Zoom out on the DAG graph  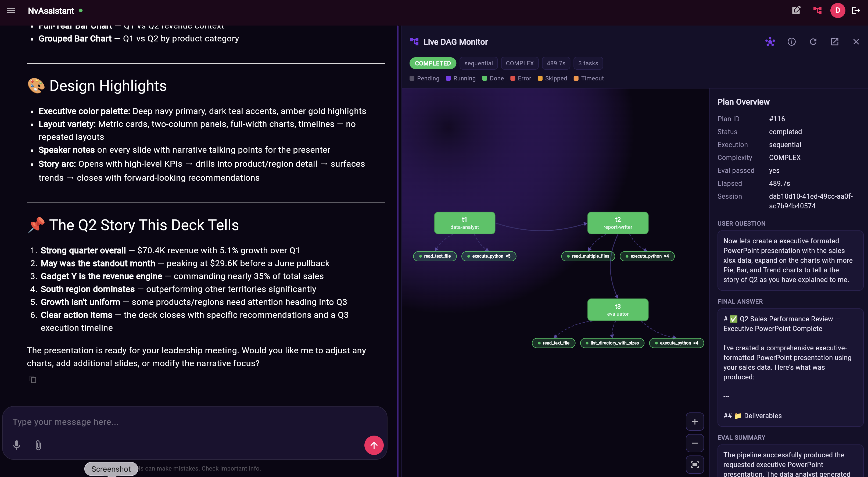(695, 443)
